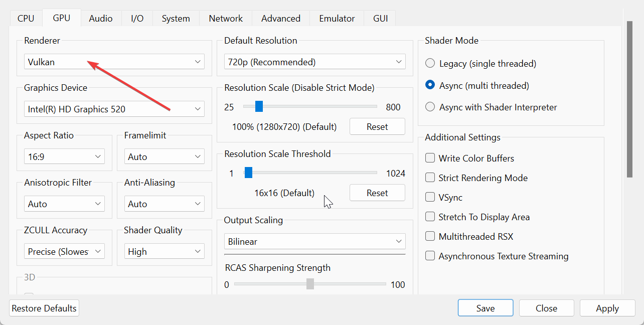Switch to the CPU tab
The width and height of the screenshot is (644, 325).
click(26, 18)
